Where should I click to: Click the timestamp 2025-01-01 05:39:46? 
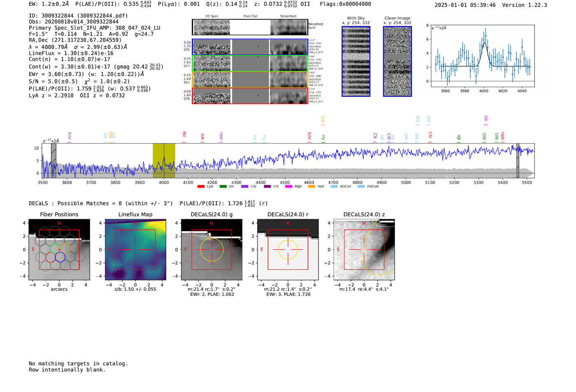(x=465, y=5)
